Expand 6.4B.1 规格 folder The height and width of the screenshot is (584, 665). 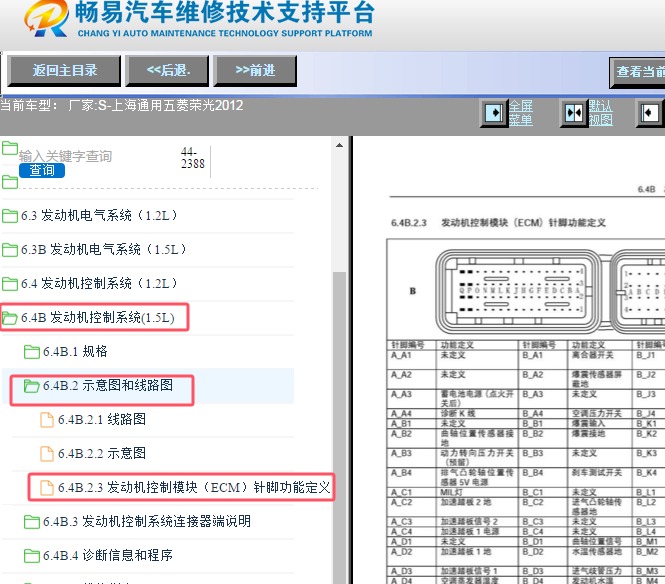(75, 351)
